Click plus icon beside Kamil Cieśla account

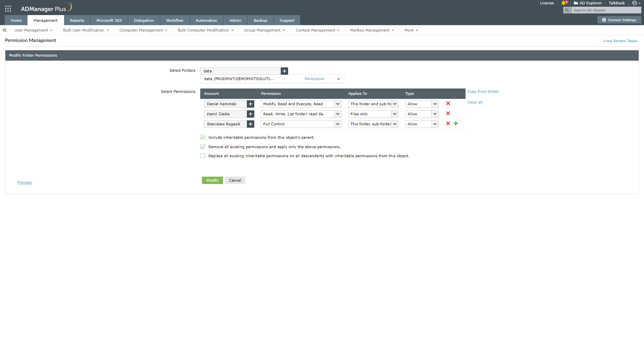pyautogui.click(x=251, y=114)
